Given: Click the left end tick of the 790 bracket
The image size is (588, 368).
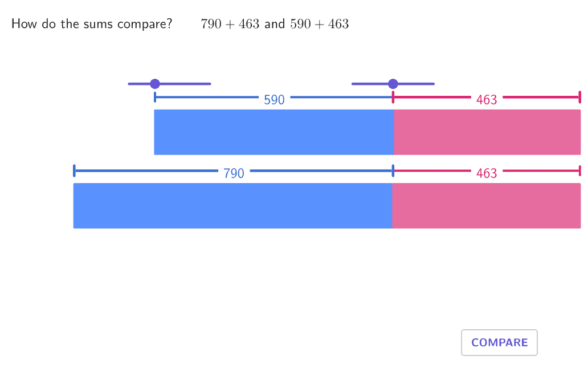Looking at the screenshot, I should pyautogui.click(x=75, y=171).
